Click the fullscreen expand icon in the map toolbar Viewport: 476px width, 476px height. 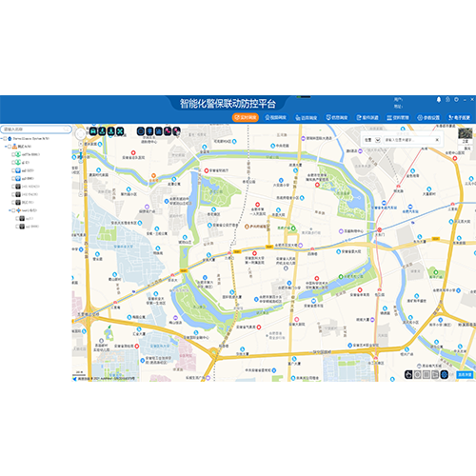[120, 131]
